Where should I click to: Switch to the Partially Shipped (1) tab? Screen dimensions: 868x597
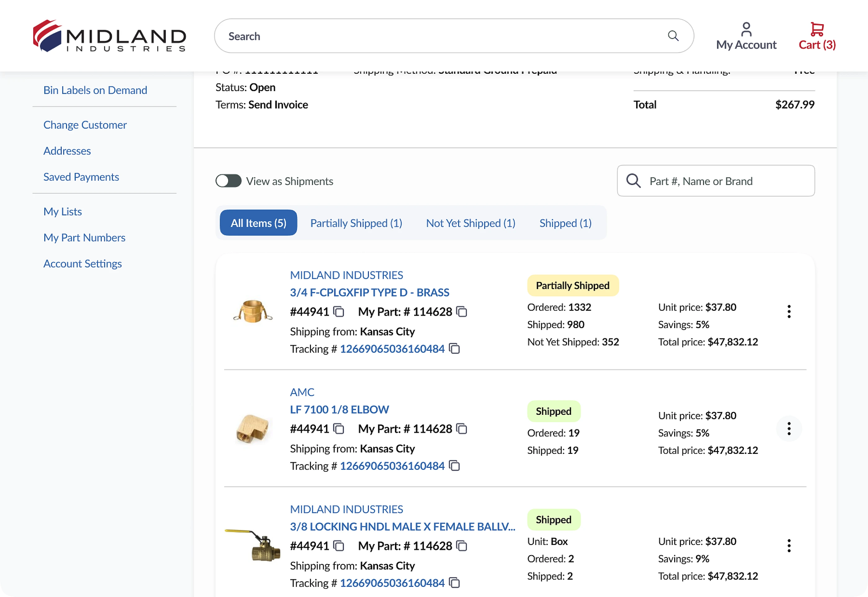coord(356,223)
